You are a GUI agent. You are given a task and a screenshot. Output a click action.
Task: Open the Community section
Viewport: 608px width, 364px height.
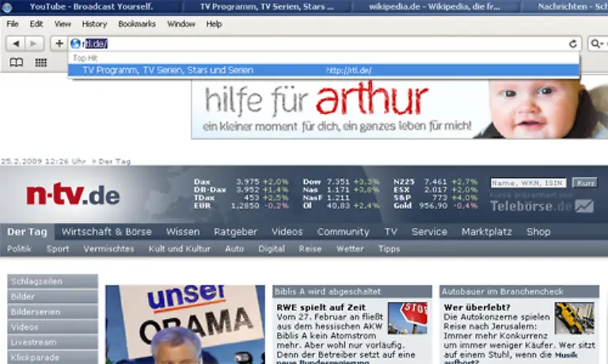pyautogui.click(x=343, y=232)
